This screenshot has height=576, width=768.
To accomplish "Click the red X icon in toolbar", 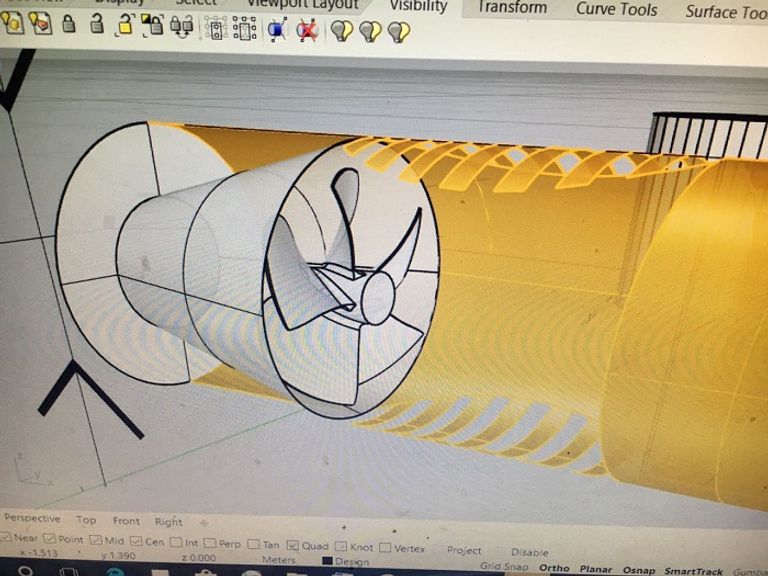I will [307, 31].
